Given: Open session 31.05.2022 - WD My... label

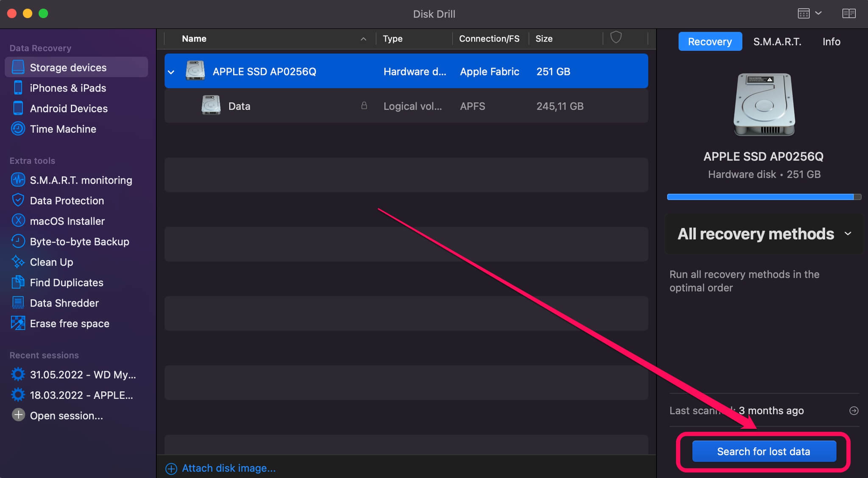Looking at the screenshot, I should 83,375.
